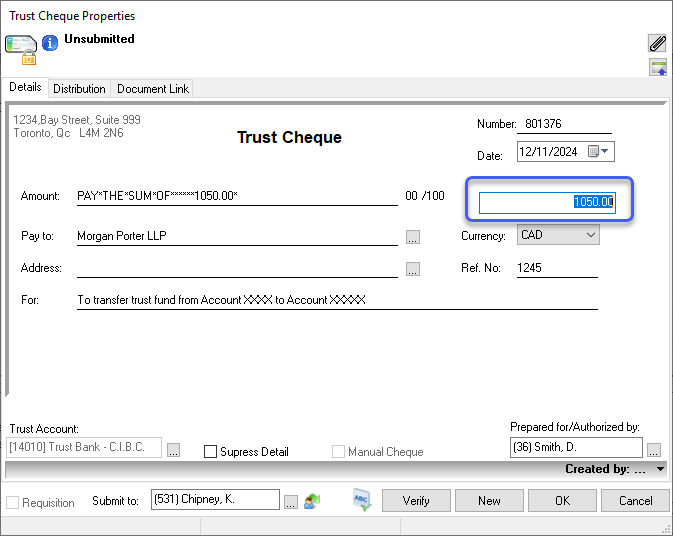Image resolution: width=673 pixels, height=536 pixels.
Task: Click the spell check ABC icon
Action: tap(362, 500)
